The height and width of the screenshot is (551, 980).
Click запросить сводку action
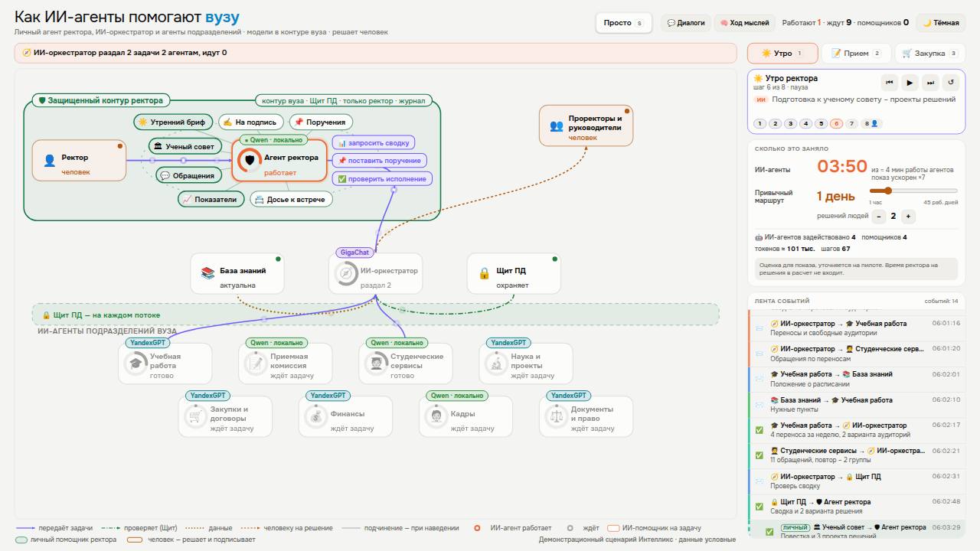(374, 142)
